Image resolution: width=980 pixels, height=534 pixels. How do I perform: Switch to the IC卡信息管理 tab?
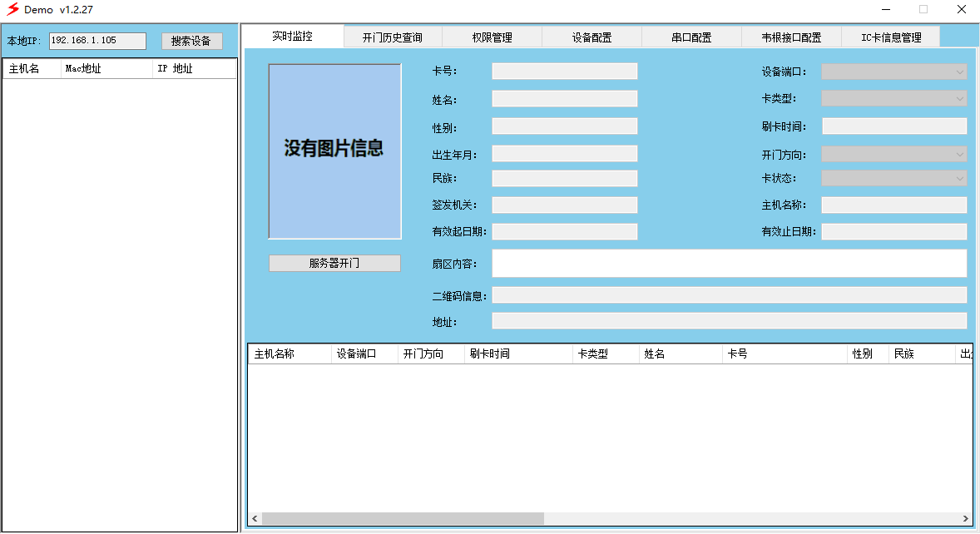tap(891, 37)
